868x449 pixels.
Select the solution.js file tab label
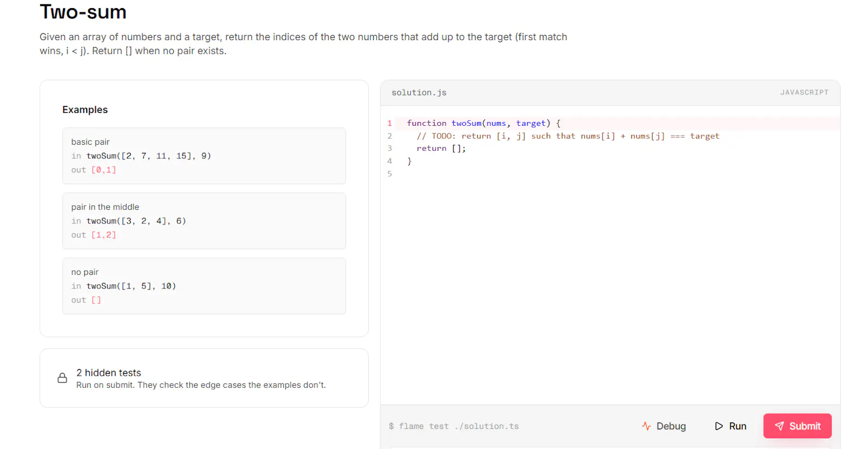click(419, 93)
